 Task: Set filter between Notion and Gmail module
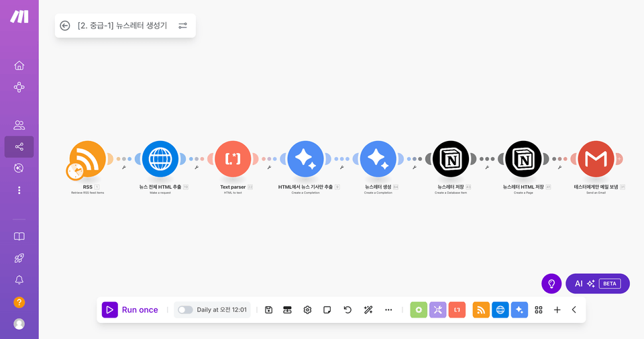pyautogui.click(x=559, y=167)
